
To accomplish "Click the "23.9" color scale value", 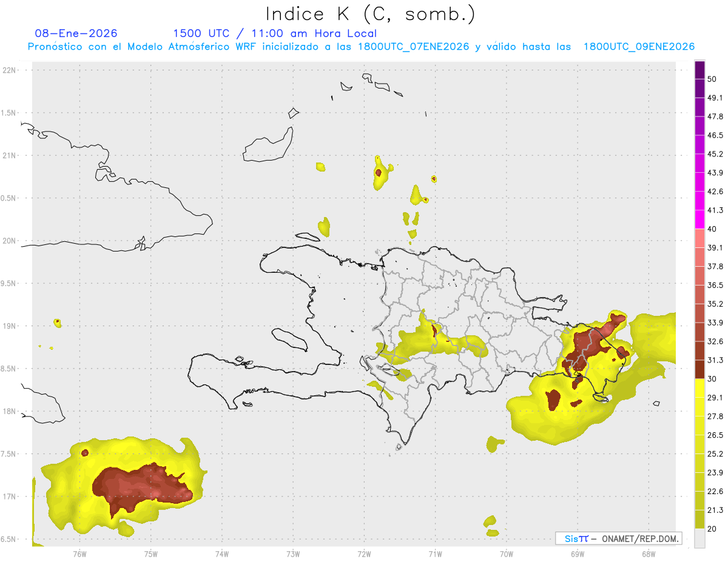I will click(x=716, y=472).
